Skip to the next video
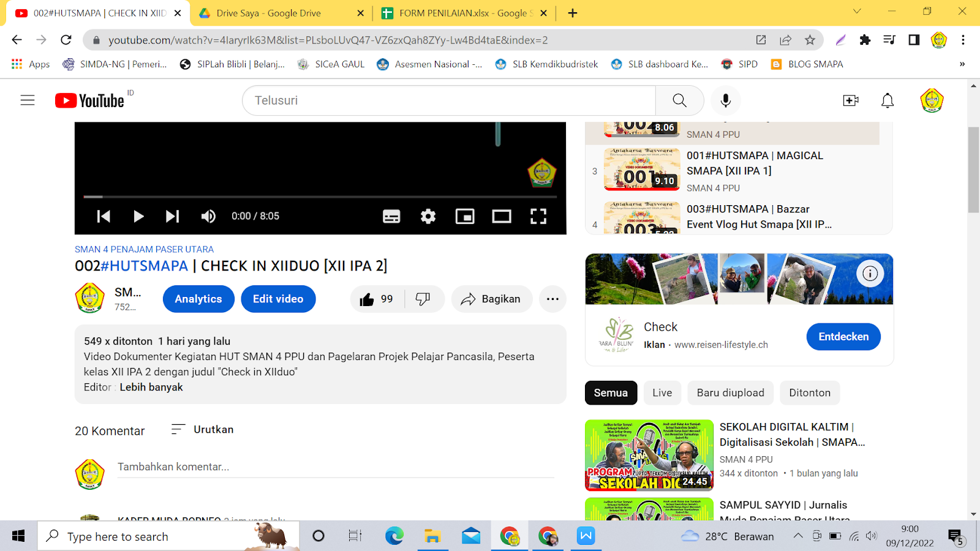980x551 pixels. (173, 216)
